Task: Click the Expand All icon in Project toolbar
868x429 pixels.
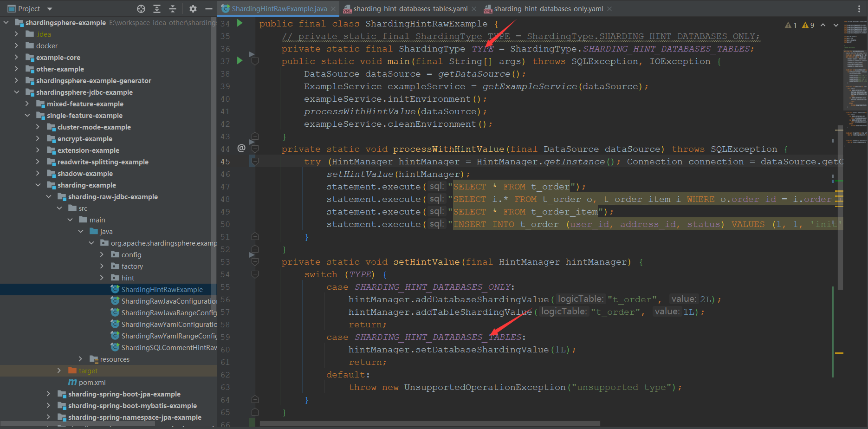Action: [x=156, y=8]
